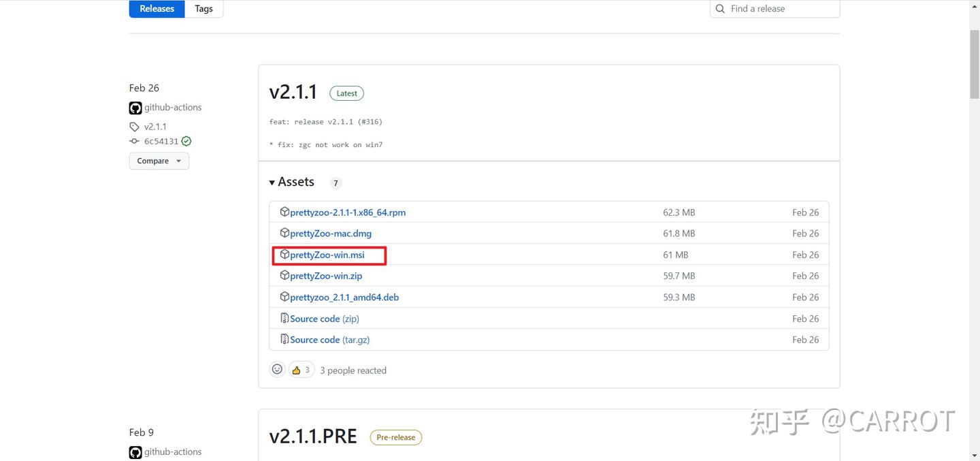Click the github-actions avatar under Feb 26

[135, 108]
